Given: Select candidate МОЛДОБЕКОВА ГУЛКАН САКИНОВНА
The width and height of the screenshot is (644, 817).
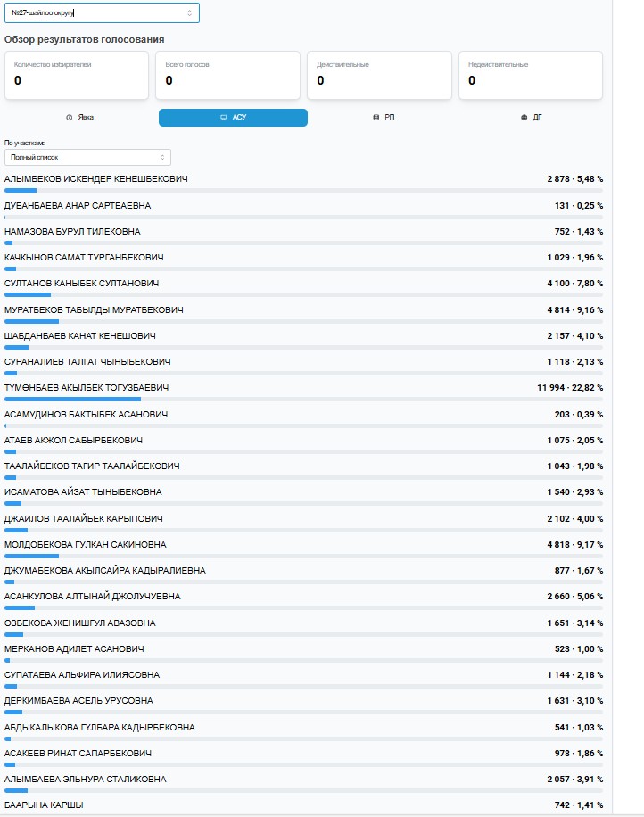Looking at the screenshot, I should [86, 544].
